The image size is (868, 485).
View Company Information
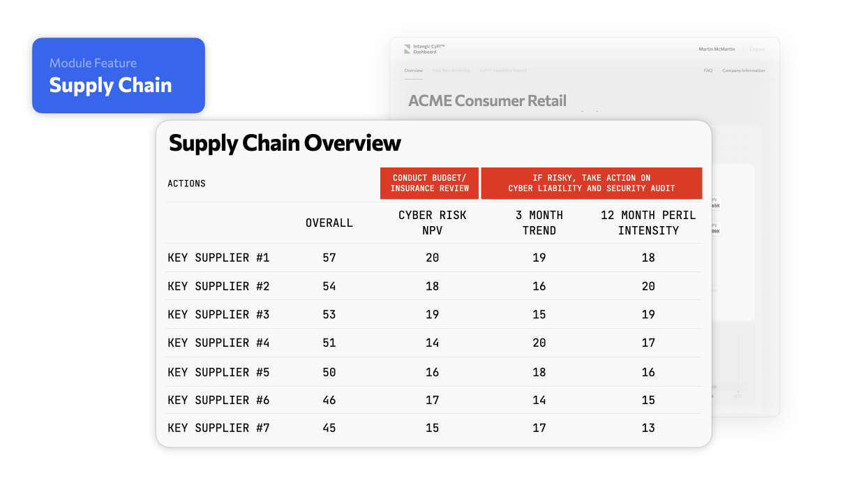[x=744, y=70]
